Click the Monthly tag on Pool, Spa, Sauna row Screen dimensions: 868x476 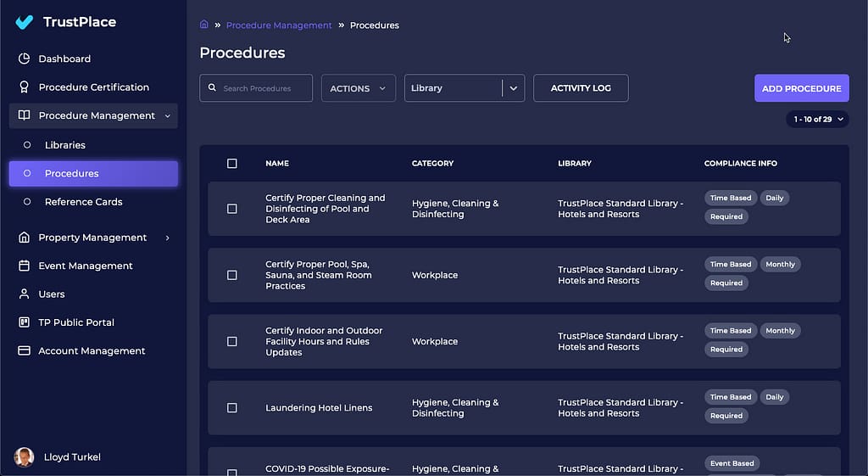(780, 265)
